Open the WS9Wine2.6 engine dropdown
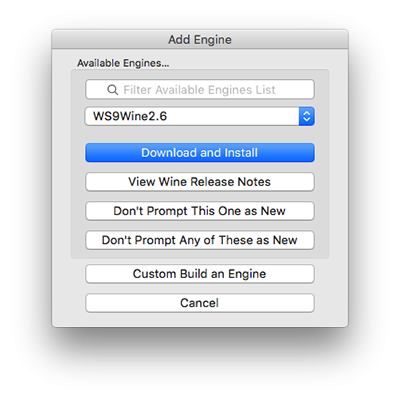The width and height of the screenshot is (400, 400). tap(200, 116)
